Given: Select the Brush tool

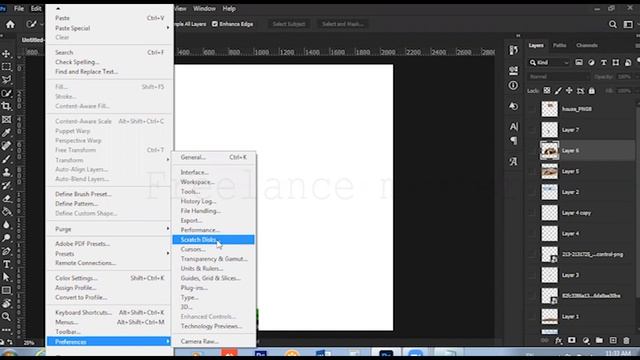Looking at the screenshot, I should pyautogui.click(x=7, y=159).
